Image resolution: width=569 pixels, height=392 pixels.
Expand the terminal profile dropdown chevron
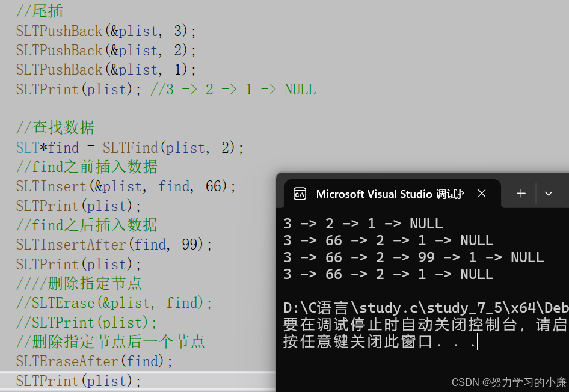click(549, 194)
